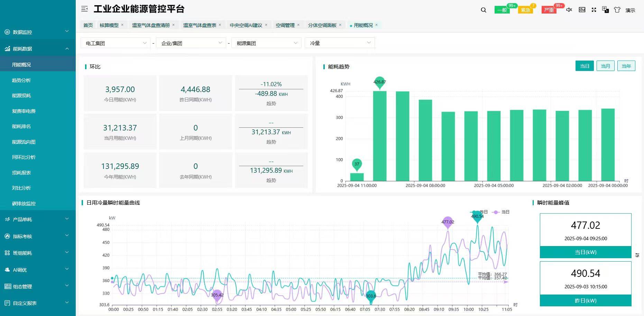
Task: Click the language switch icon
Action: [x=606, y=10]
